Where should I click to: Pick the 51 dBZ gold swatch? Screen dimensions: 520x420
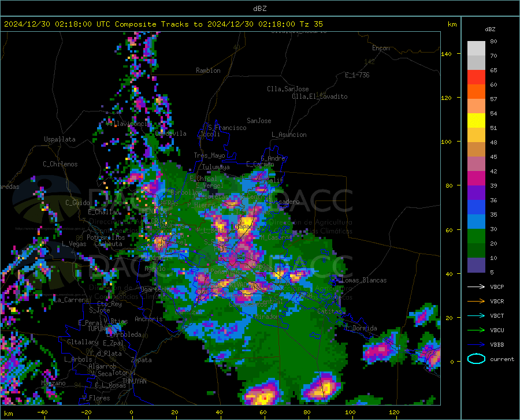pyautogui.click(x=476, y=135)
